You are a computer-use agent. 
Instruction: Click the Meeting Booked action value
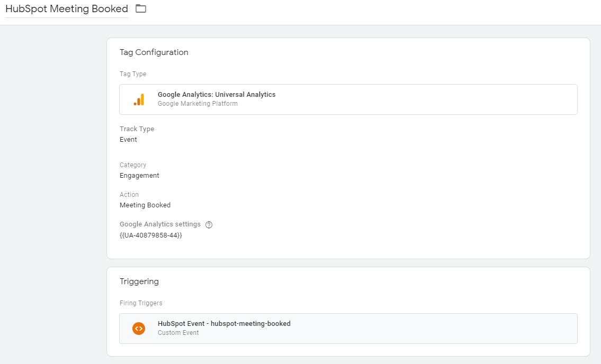point(145,205)
